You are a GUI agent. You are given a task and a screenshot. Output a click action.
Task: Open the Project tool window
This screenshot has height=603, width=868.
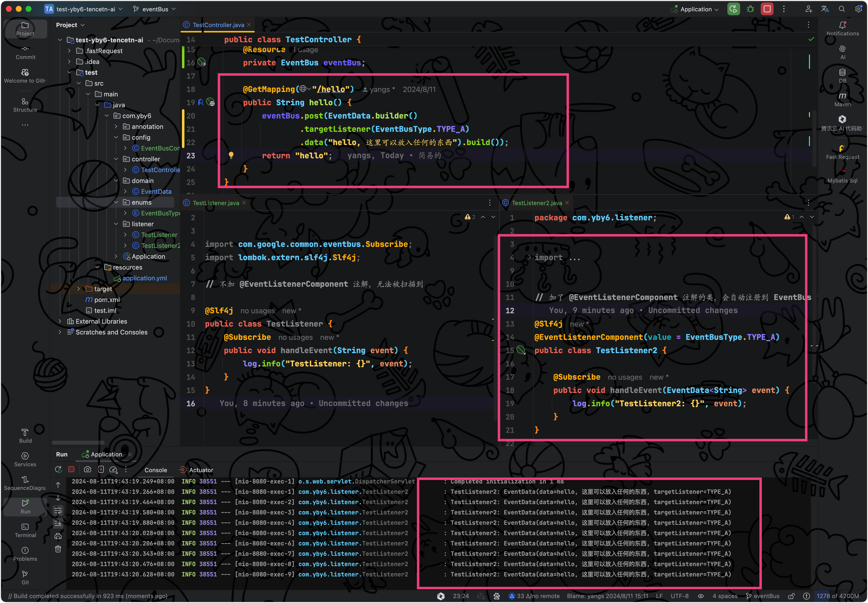(25, 29)
